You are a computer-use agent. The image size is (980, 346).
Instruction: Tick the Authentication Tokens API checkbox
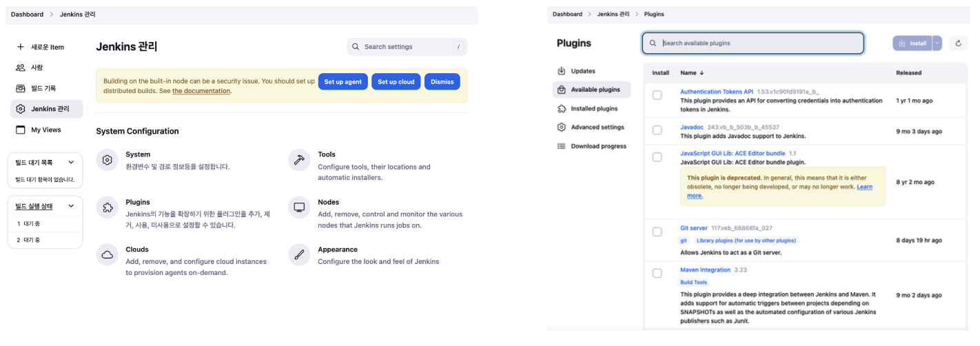coord(657,95)
